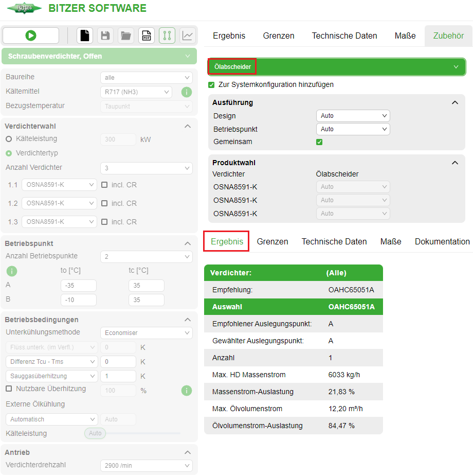Create a new document with the file icon
473x476 pixels.
pyautogui.click(x=85, y=36)
